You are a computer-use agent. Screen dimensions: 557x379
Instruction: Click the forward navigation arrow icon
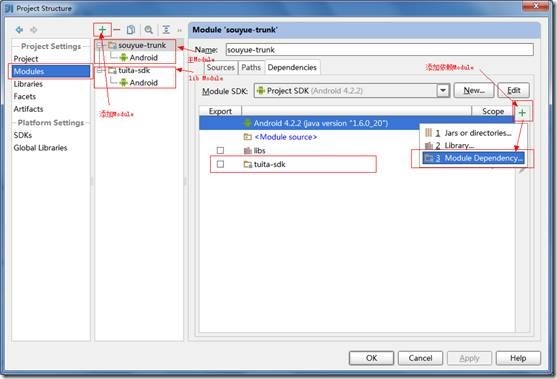click(x=34, y=30)
